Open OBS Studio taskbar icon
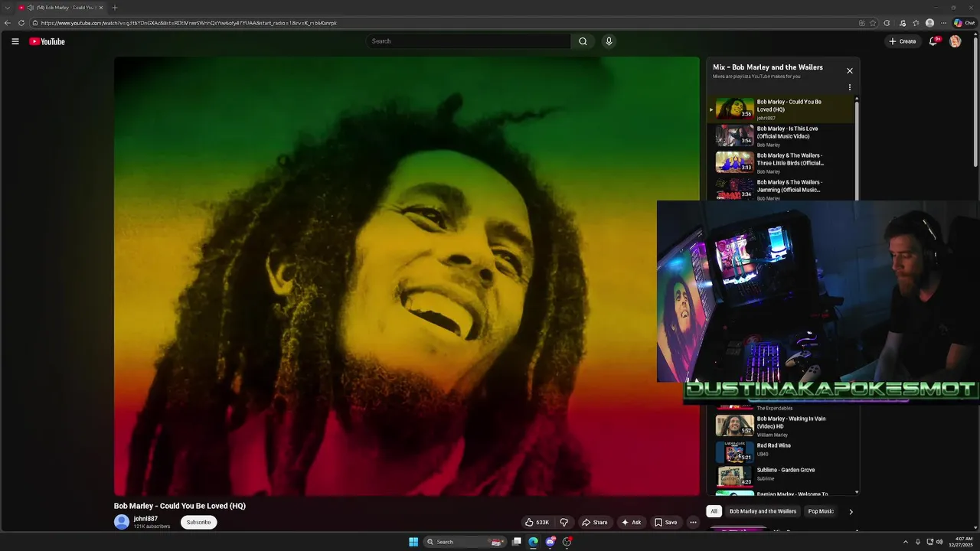This screenshot has height=551, width=980. (567, 542)
